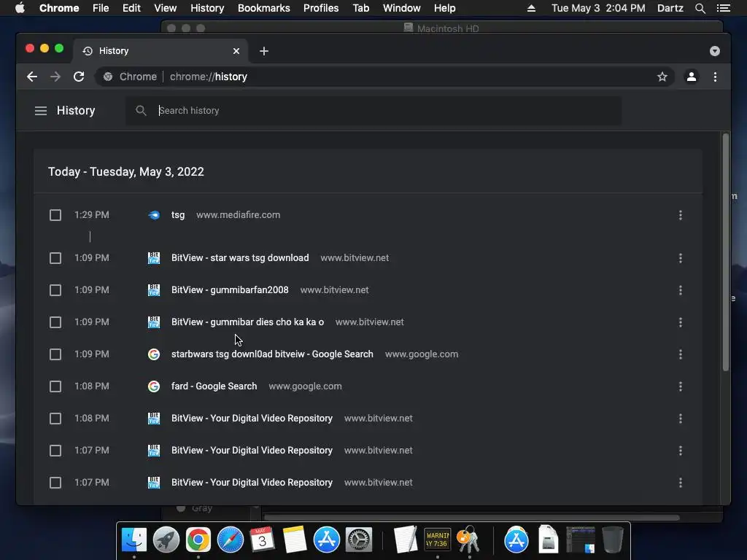Open Keychain Access from the Dock

tap(469, 540)
